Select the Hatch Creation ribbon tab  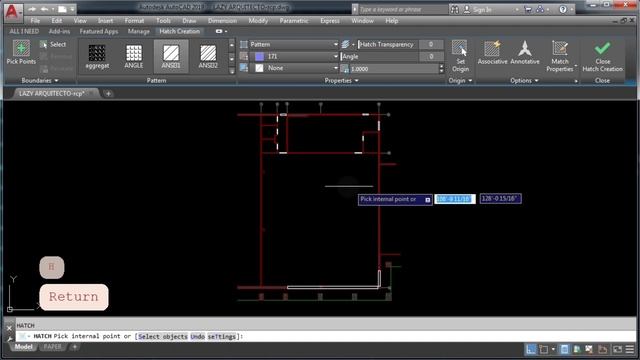pyautogui.click(x=180, y=31)
